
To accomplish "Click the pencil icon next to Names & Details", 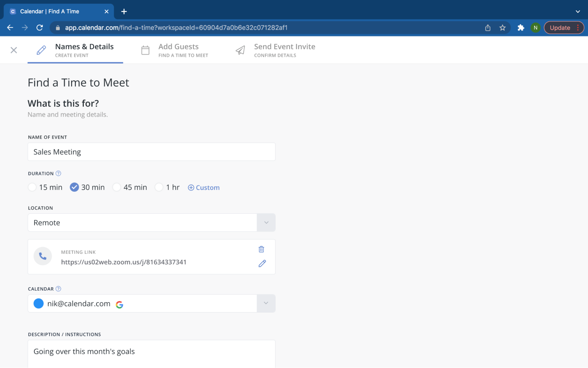I will click(x=41, y=49).
